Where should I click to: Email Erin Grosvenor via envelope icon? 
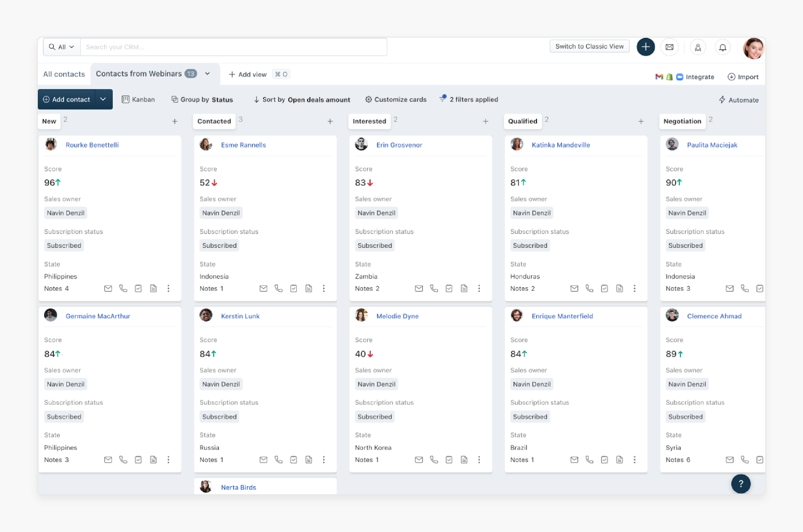pyautogui.click(x=418, y=288)
